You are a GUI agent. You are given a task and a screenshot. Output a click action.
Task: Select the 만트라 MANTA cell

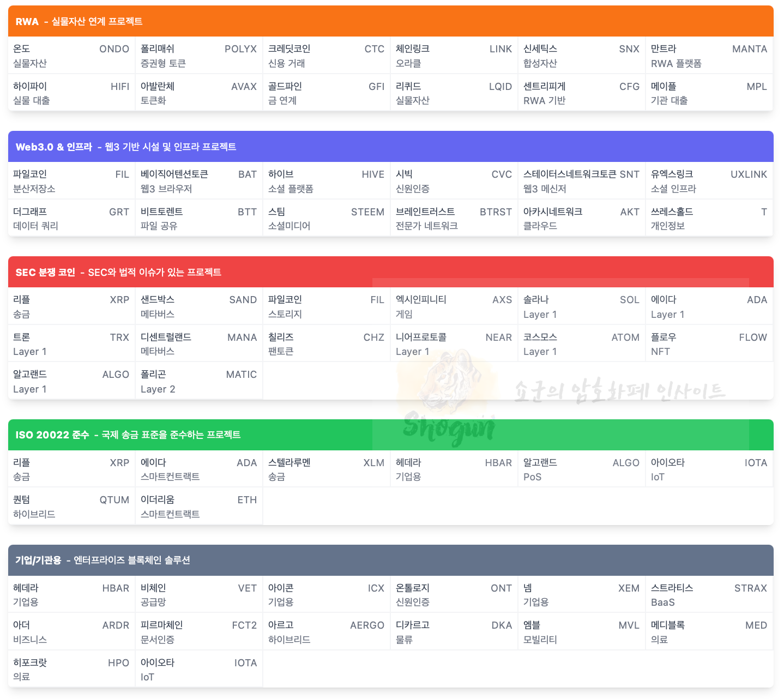709,56
